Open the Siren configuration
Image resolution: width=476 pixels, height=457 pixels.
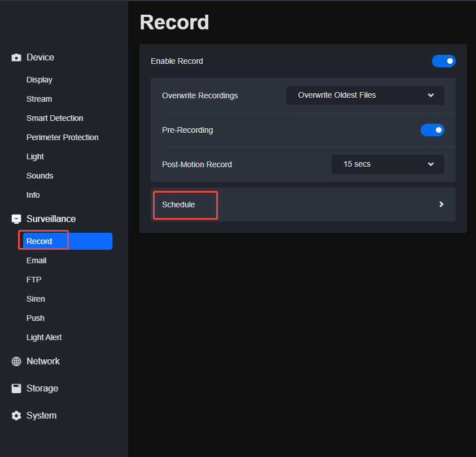tap(36, 299)
